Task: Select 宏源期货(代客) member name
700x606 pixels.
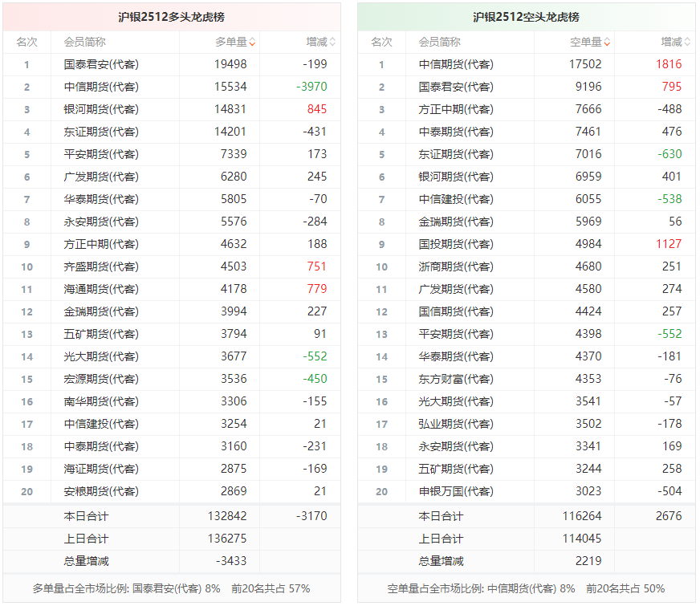Action: (x=101, y=380)
